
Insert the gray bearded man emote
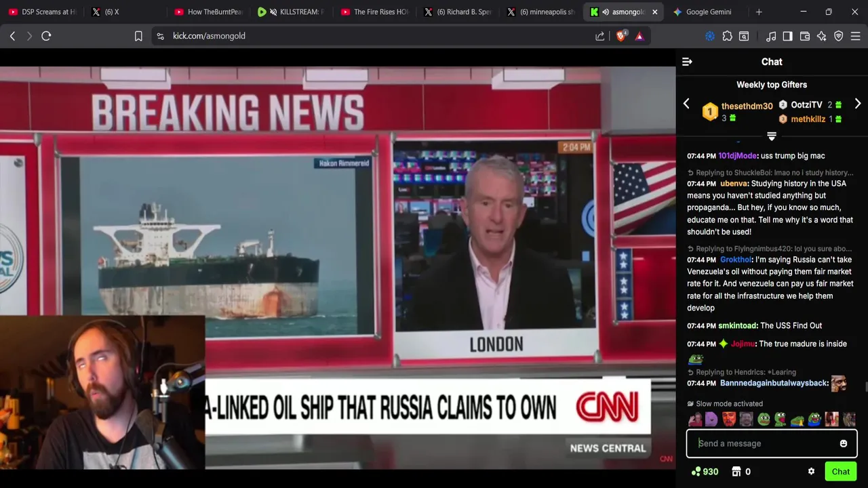[746, 419]
